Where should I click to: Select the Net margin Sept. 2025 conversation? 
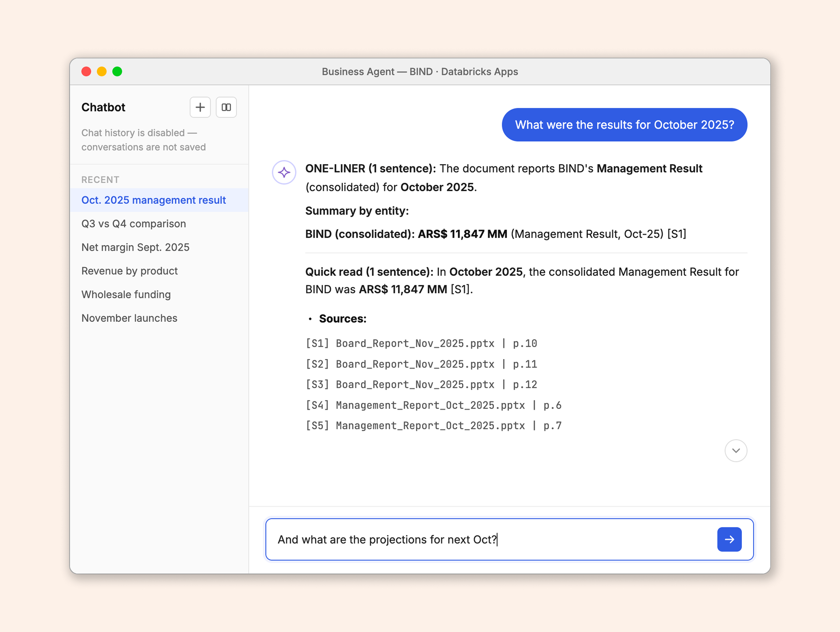point(135,247)
